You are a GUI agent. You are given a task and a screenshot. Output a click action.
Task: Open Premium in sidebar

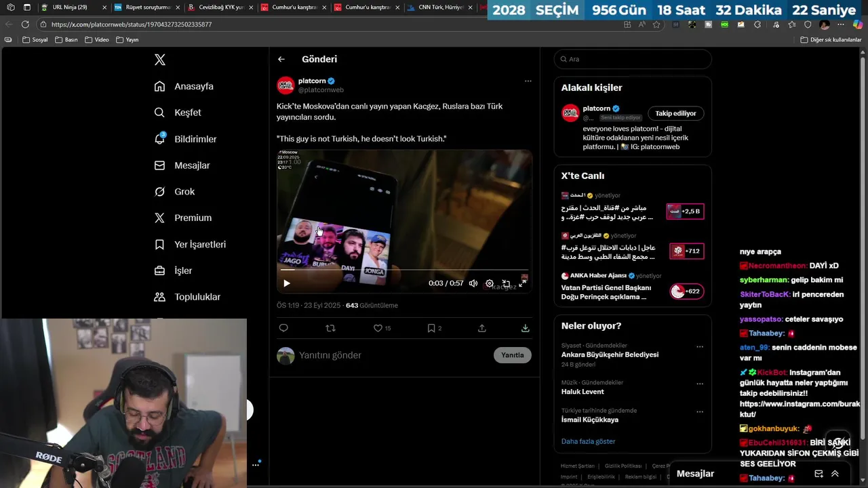pos(182,218)
